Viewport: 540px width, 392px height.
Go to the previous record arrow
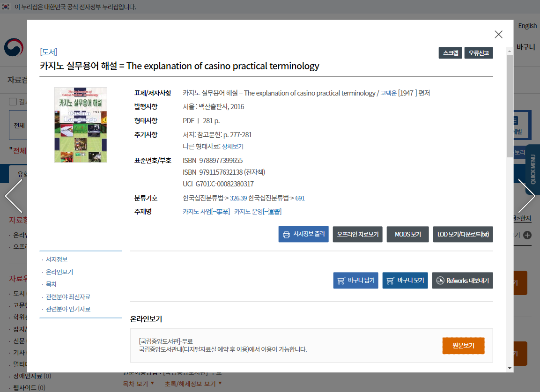tap(13, 196)
